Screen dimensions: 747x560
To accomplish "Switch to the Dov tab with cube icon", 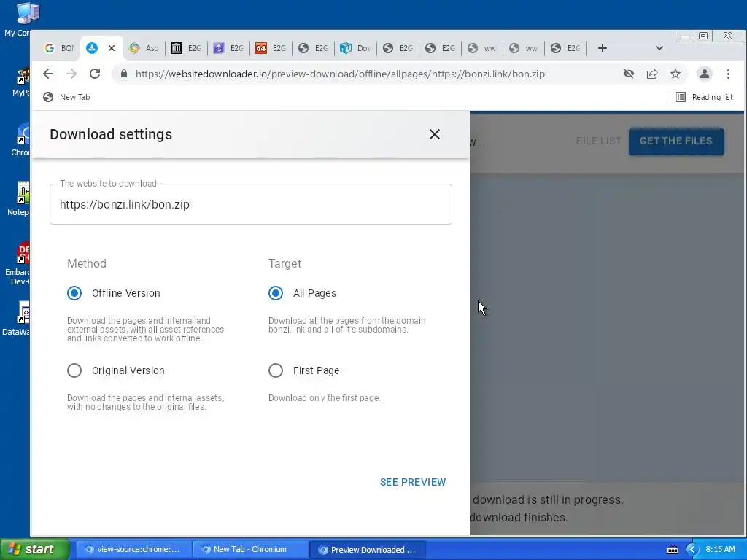I will pyautogui.click(x=355, y=48).
